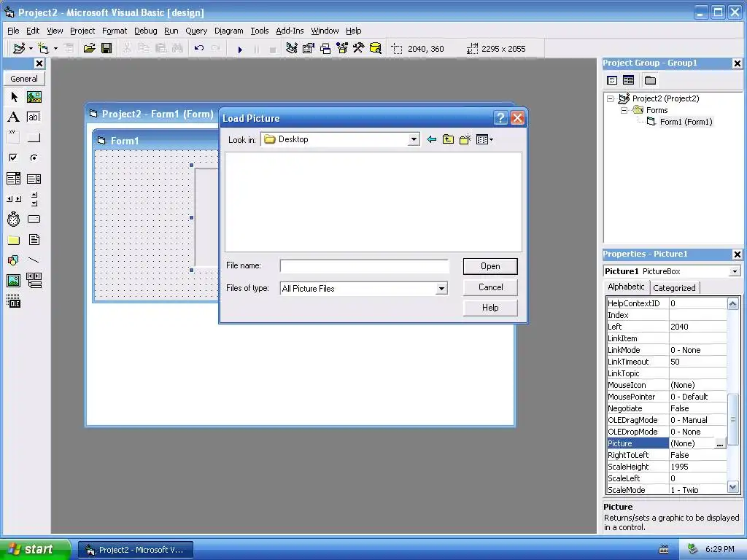Collapse the Project2 tree node
The height and width of the screenshot is (560, 747).
611,98
